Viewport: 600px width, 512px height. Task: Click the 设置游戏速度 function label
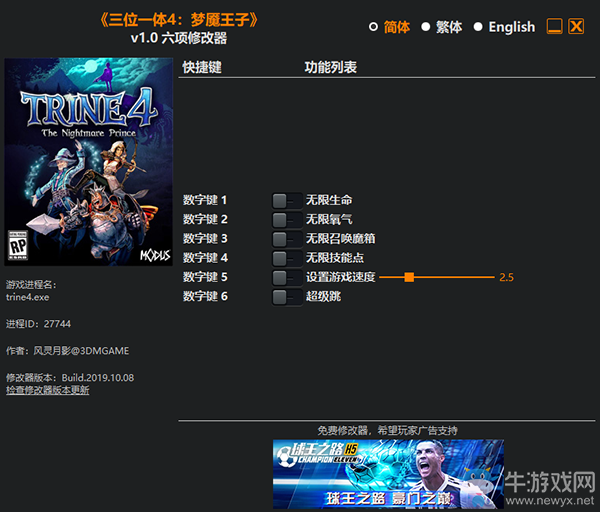tap(341, 277)
